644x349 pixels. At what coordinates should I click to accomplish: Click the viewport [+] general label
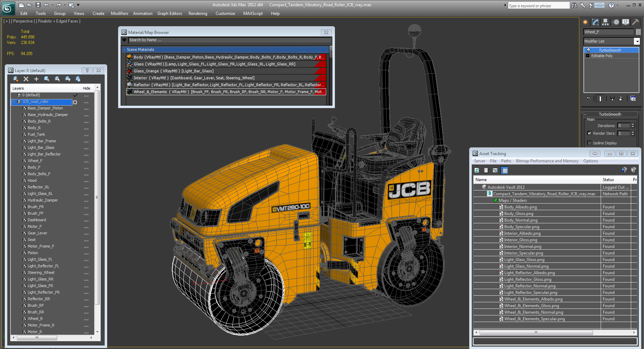pyautogui.click(x=7, y=21)
